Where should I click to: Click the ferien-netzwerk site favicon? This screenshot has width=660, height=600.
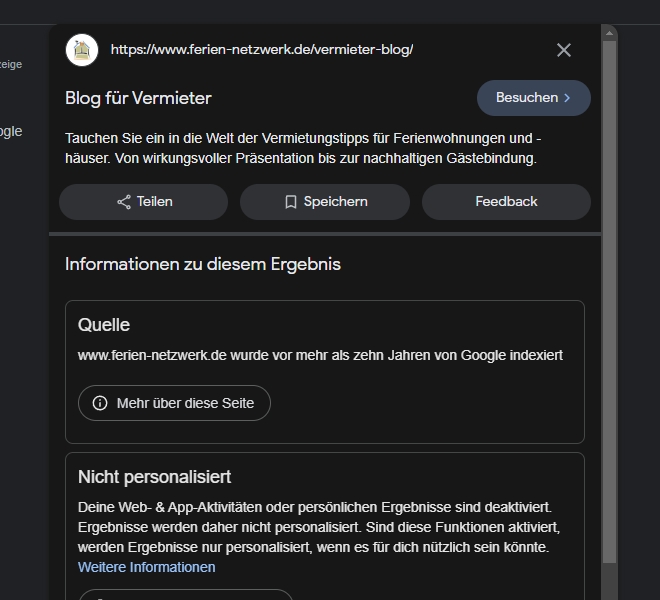[82, 50]
